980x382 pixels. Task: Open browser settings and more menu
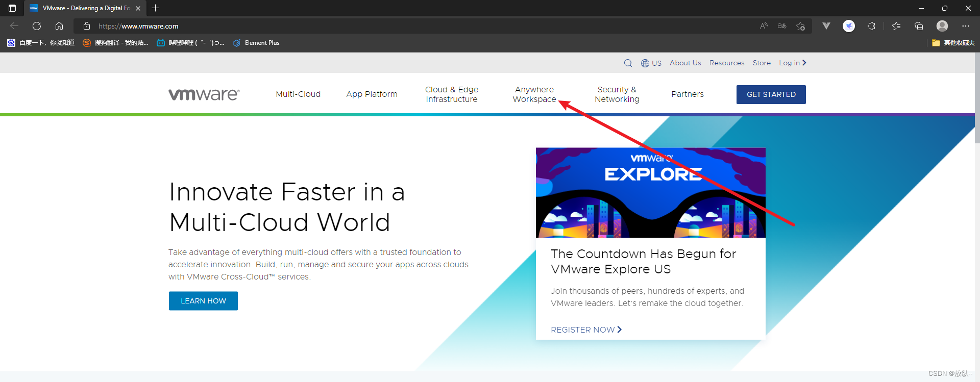click(x=966, y=26)
